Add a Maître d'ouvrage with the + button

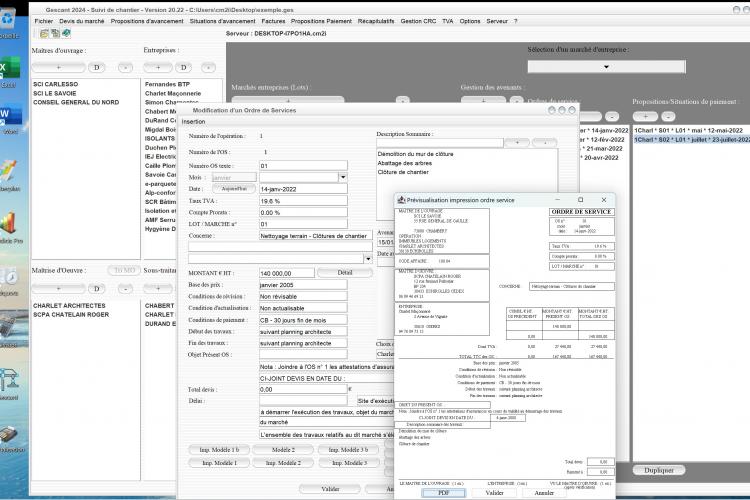click(x=58, y=67)
